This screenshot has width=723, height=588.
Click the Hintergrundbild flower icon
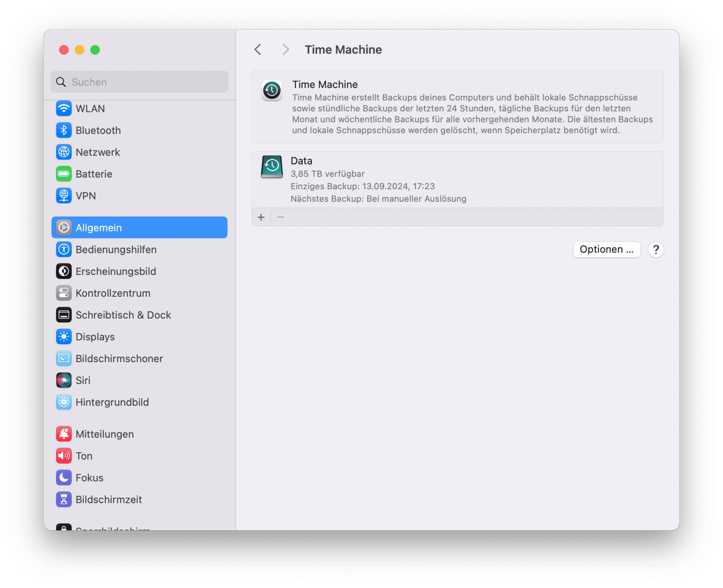(64, 402)
